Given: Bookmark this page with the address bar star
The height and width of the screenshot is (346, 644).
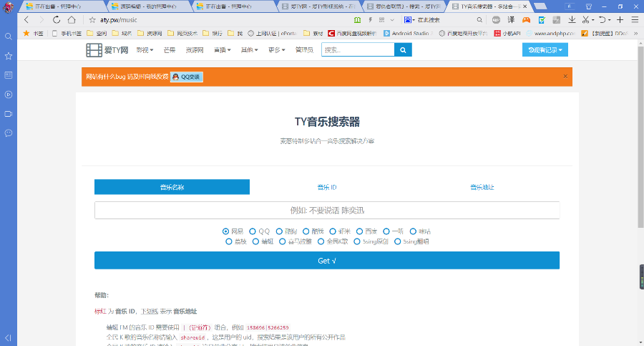Looking at the screenshot, I should click(92, 20).
